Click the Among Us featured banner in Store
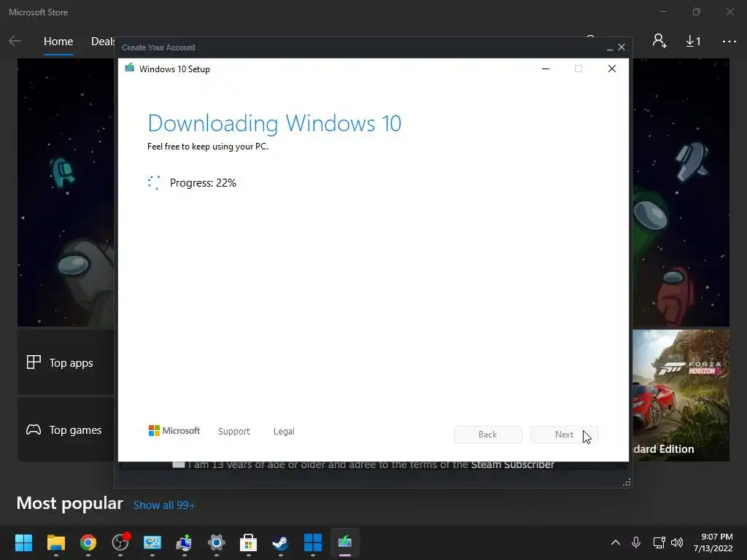Image resolution: width=747 pixels, height=560 pixels. tap(66, 192)
